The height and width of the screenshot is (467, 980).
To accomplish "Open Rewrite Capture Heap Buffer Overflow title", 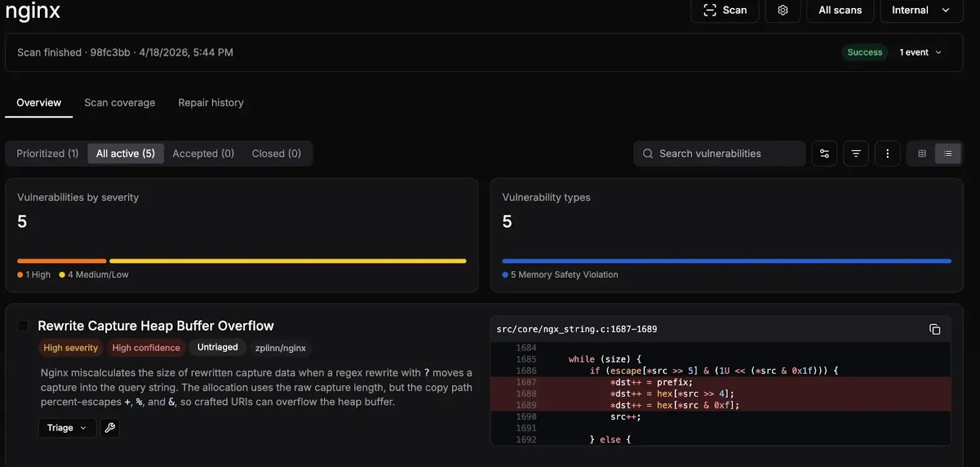I will pyautogui.click(x=156, y=326).
